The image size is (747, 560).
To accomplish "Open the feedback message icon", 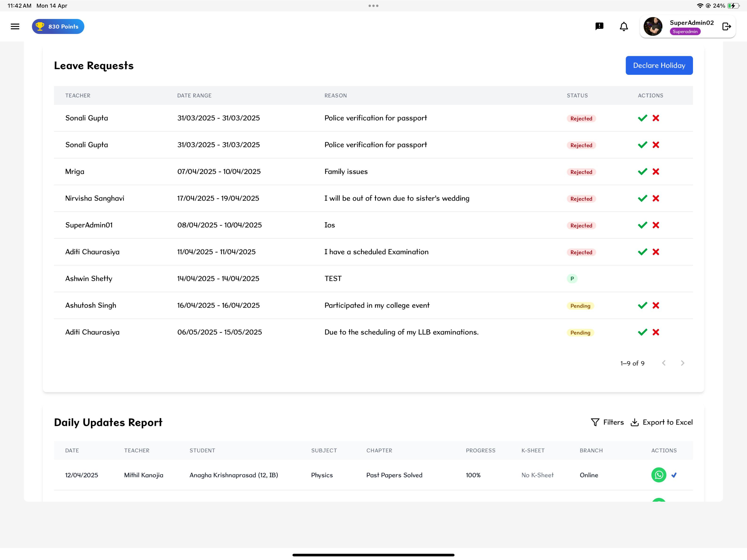I will tap(599, 26).
